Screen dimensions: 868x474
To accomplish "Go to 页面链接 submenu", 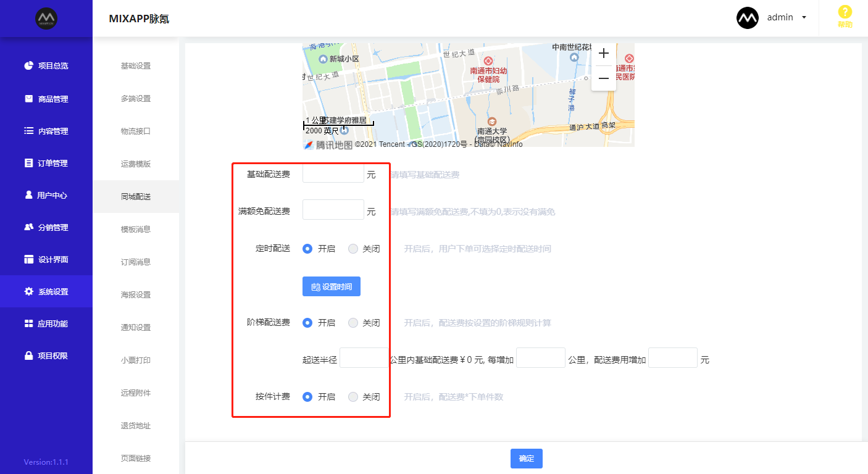I will (x=136, y=458).
